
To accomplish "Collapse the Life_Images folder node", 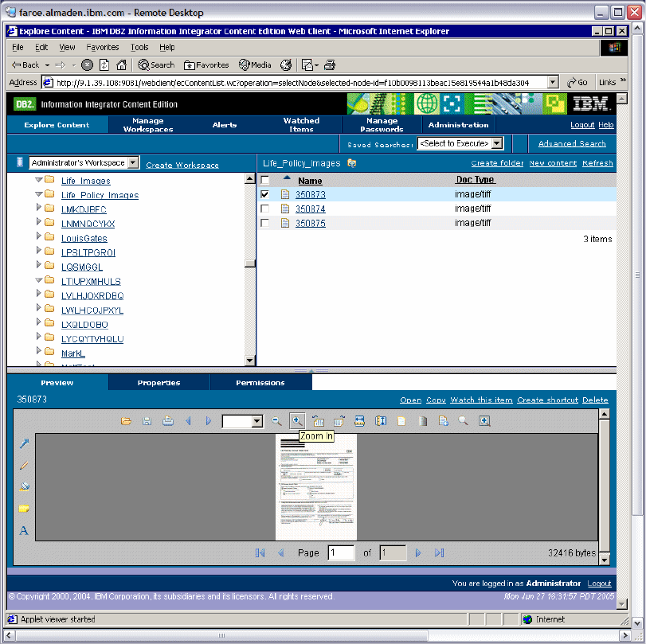I will [x=39, y=180].
